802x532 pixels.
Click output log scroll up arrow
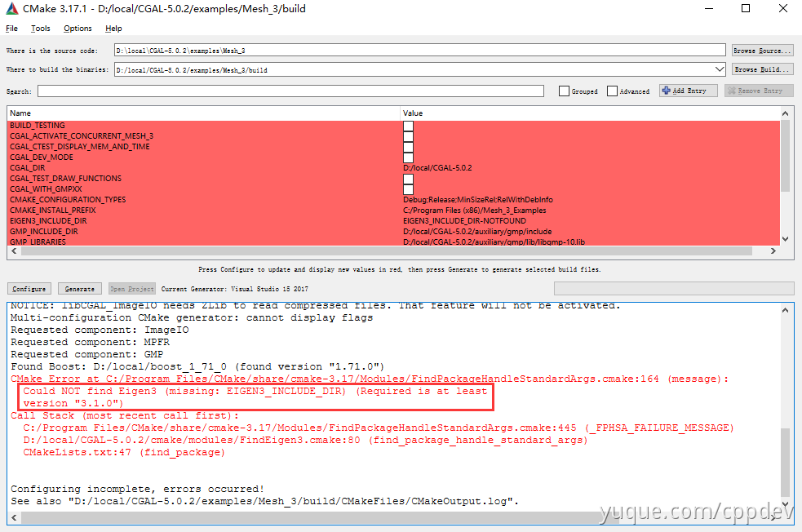pos(785,310)
